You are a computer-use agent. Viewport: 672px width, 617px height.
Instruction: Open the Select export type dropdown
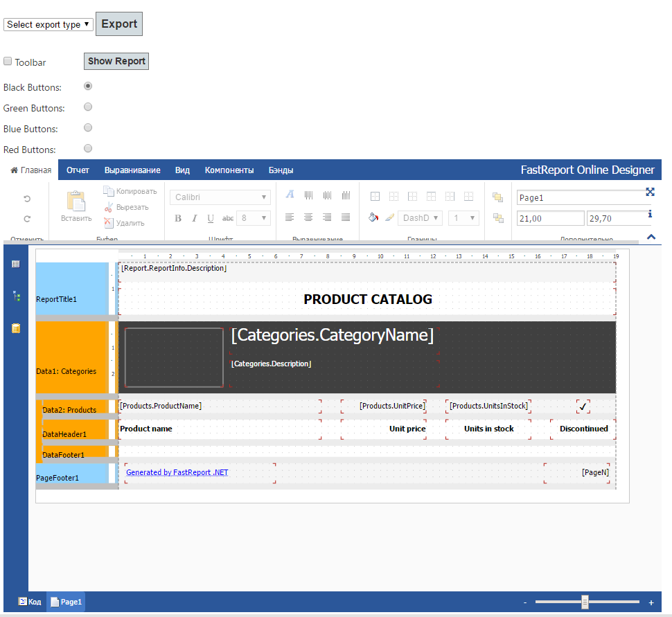click(x=48, y=24)
